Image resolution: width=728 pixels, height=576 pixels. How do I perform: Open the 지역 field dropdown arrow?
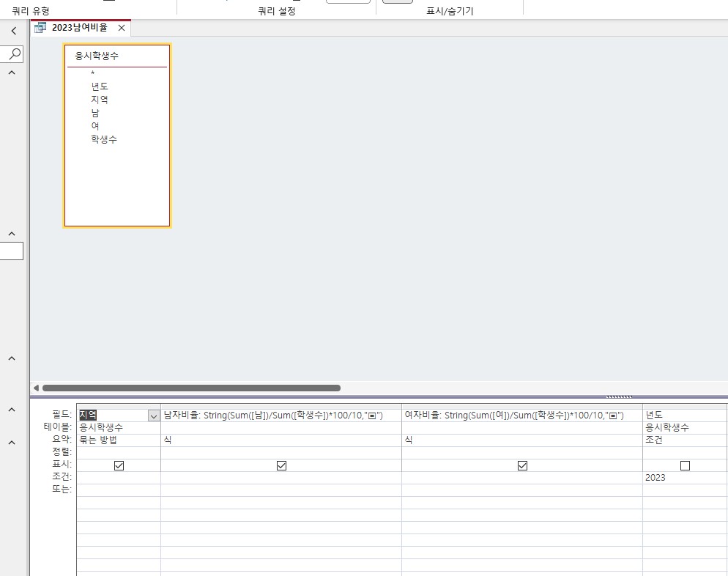coord(154,416)
